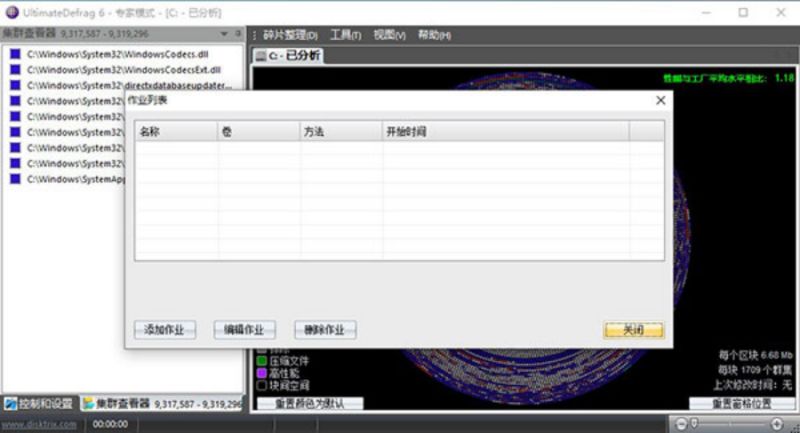This screenshot has width=800, height=433.
Task: Click the 重置窗格位置 button
Action: [x=742, y=404]
